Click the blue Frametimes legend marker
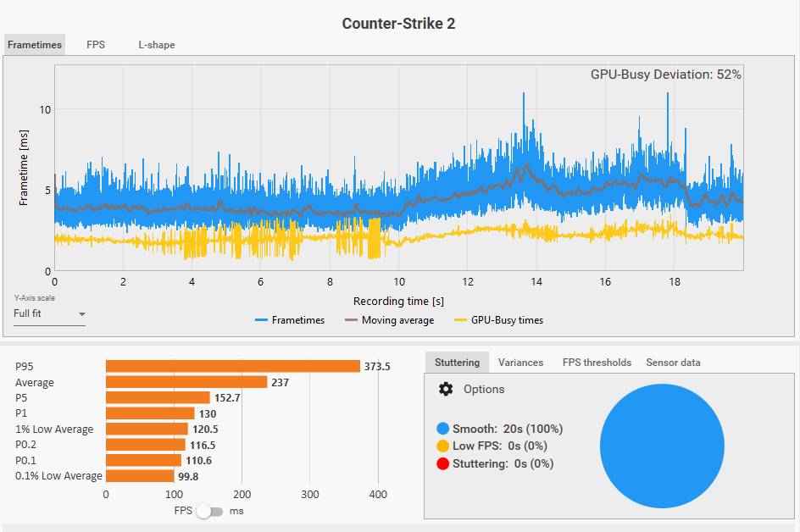This screenshot has width=800, height=532. pyautogui.click(x=262, y=320)
